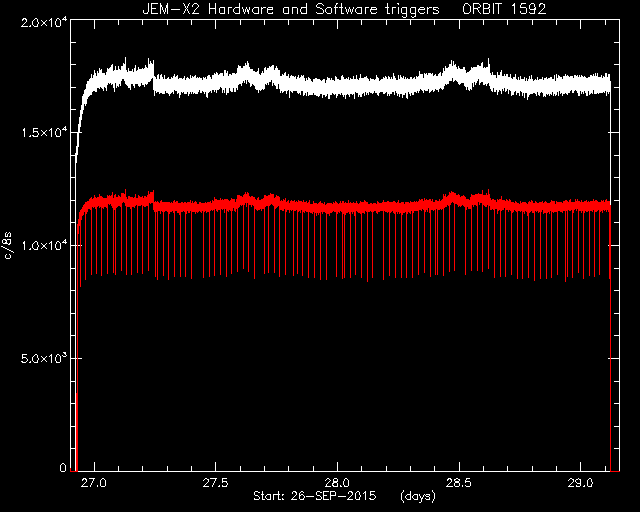
Task: Click the 5.0×10³ y-axis label
Action: [44, 358]
